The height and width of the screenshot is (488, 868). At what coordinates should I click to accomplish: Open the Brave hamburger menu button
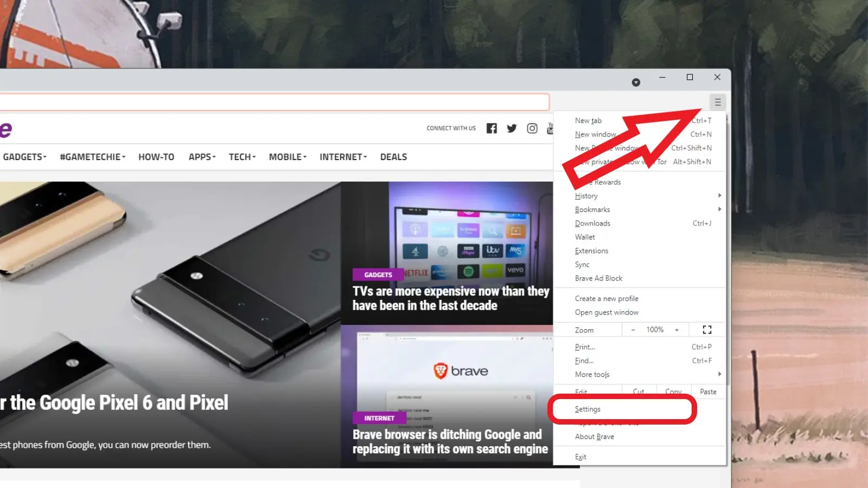717,102
